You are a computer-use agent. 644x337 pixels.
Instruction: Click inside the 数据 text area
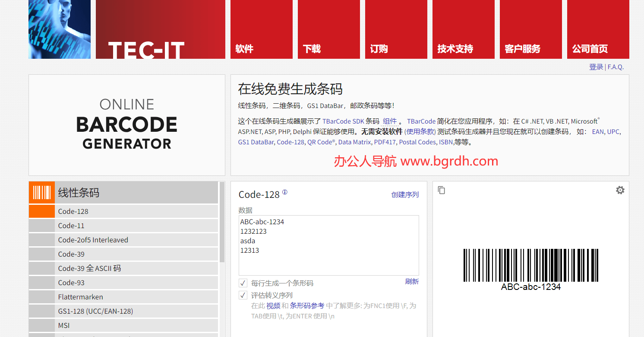coord(328,259)
